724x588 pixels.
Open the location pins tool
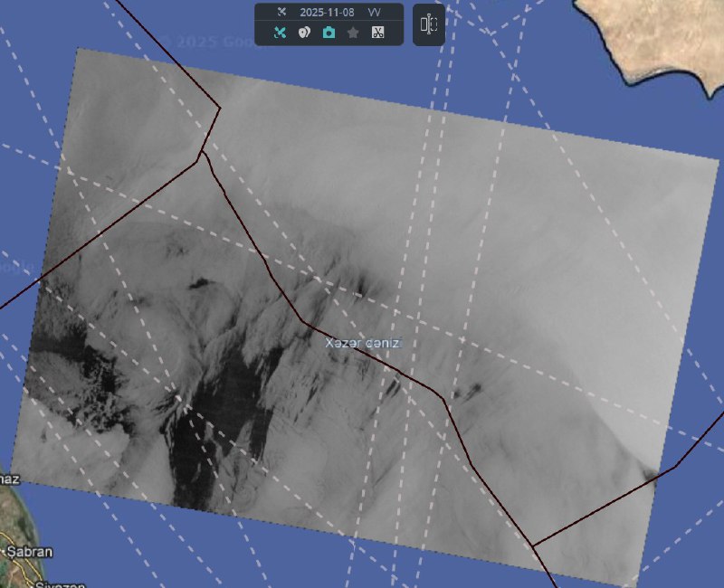point(305,33)
